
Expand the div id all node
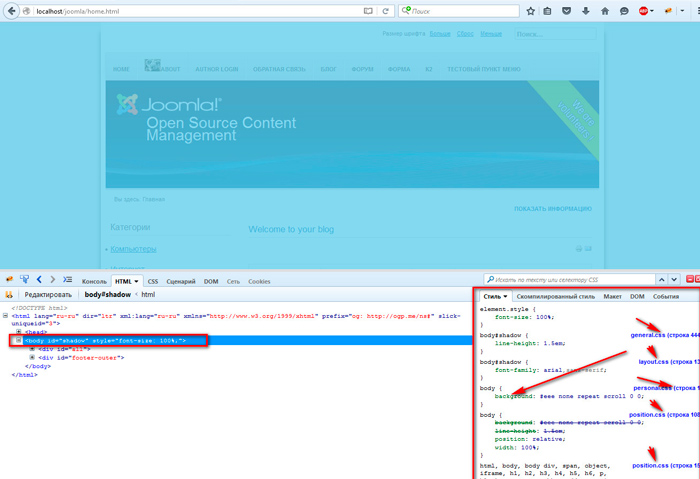32,349
